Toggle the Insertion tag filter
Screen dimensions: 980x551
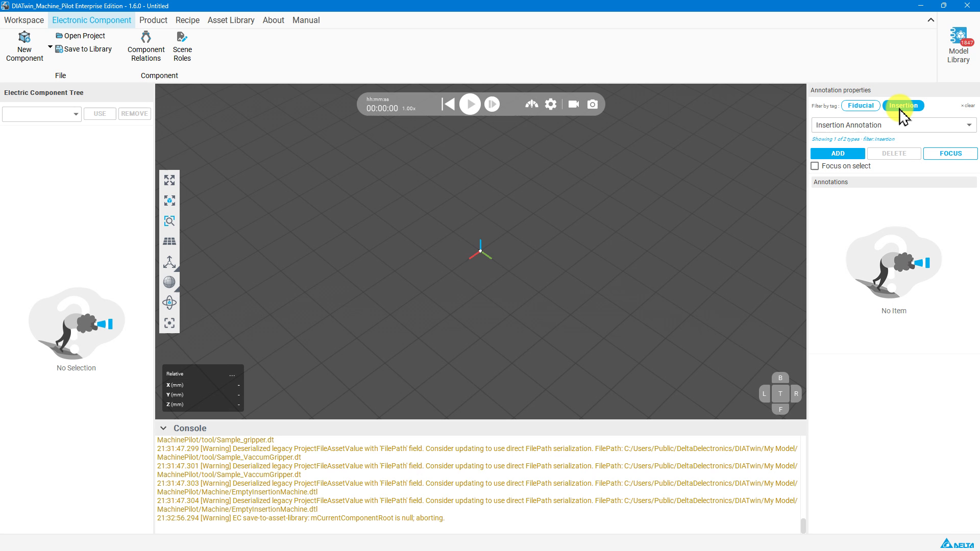[903, 106]
